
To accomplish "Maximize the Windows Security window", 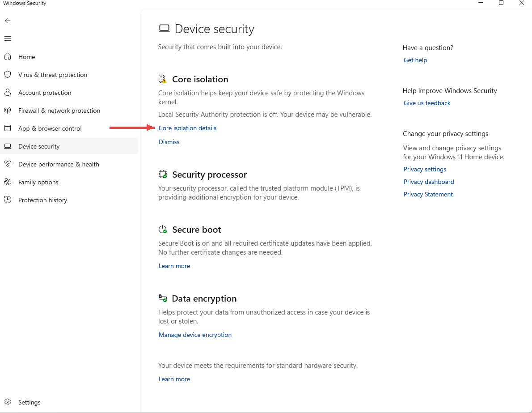I will 501,3.
